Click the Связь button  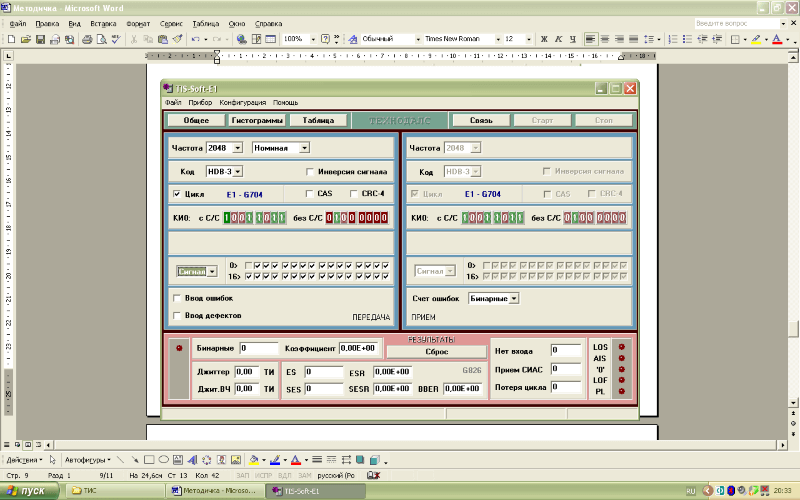pyautogui.click(x=481, y=120)
